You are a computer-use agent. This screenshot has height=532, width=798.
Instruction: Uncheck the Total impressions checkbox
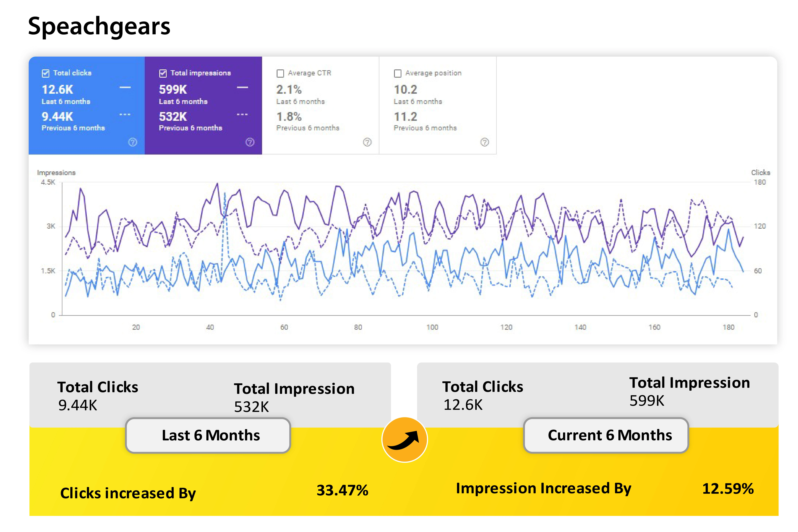(163, 73)
